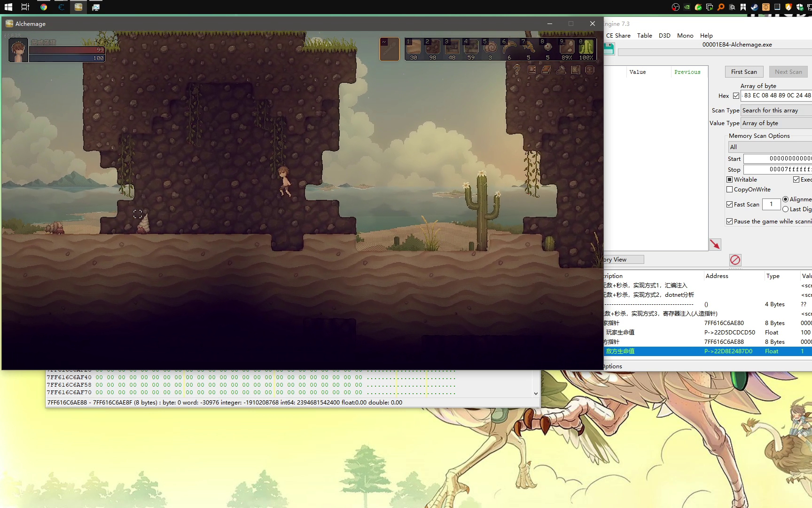Select hotbar slot 1 sand block

pyautogui.click(x=414, y=49)
